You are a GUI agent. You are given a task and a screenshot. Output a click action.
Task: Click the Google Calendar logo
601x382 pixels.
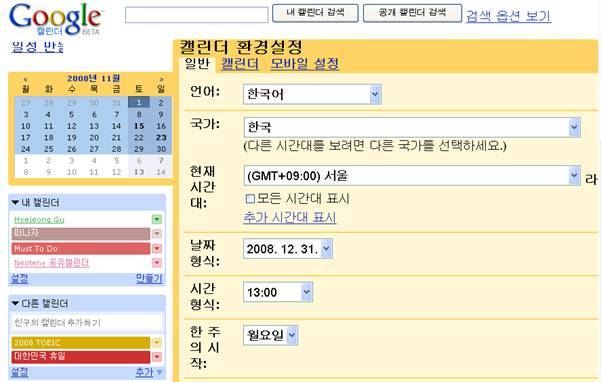click(x=56, y=19)
